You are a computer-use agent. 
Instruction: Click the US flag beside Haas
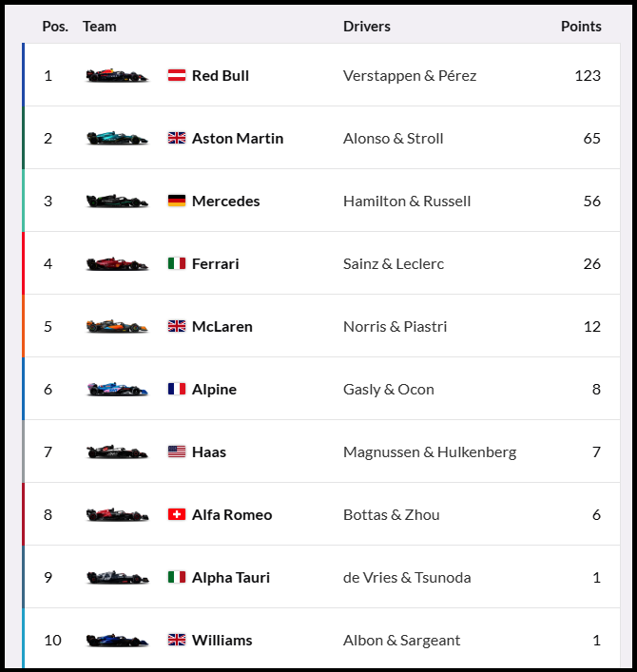pyautogui.click(x=177, y=451)
